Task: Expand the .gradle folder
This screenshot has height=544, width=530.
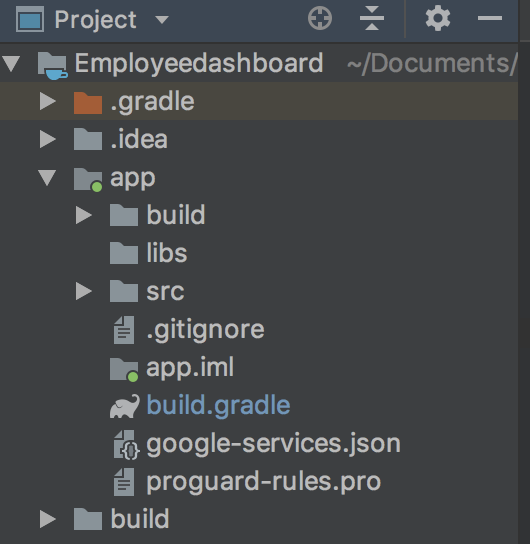Action: [x=47, y=101]
